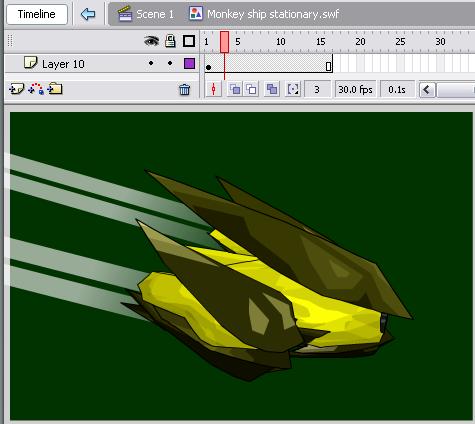
Task: Click frame 10 on the timeline ruler
Action: pos(281,42)
